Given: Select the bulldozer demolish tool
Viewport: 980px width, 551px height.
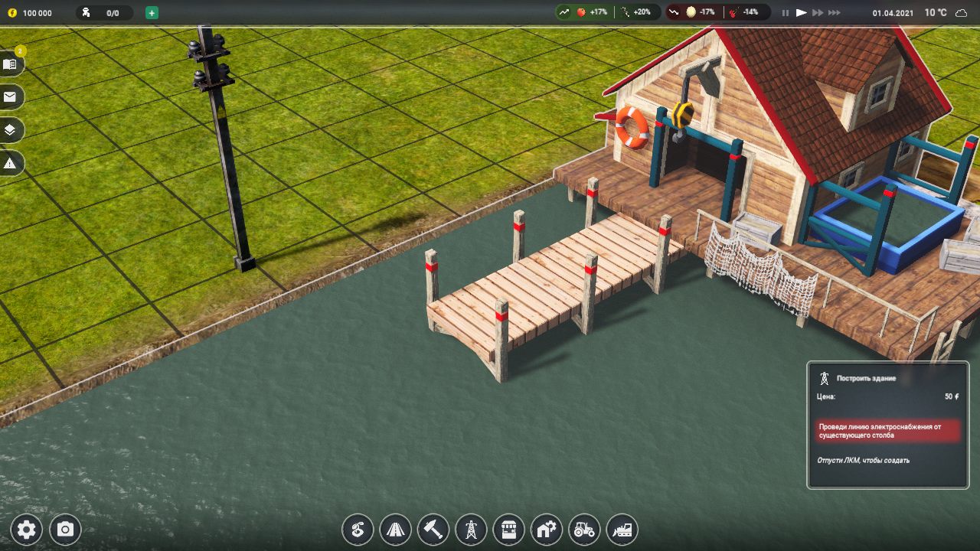Looking at the screenshot, I should click(622, 529).
